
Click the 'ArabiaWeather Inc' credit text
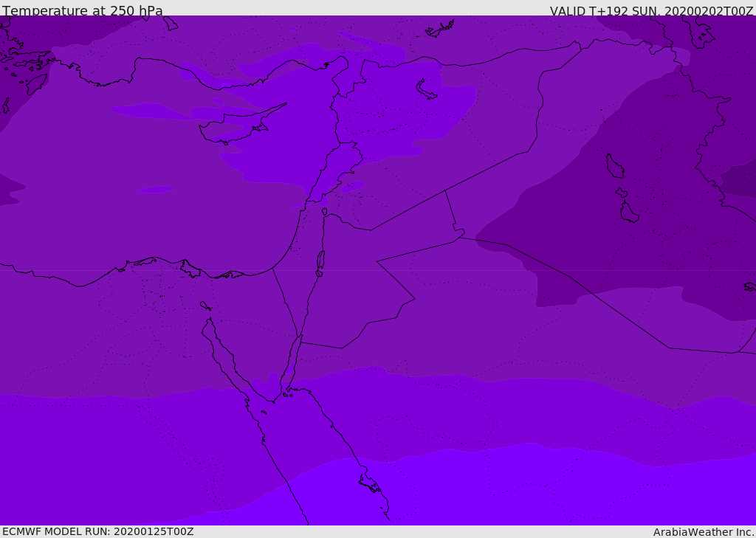point(704,532)
